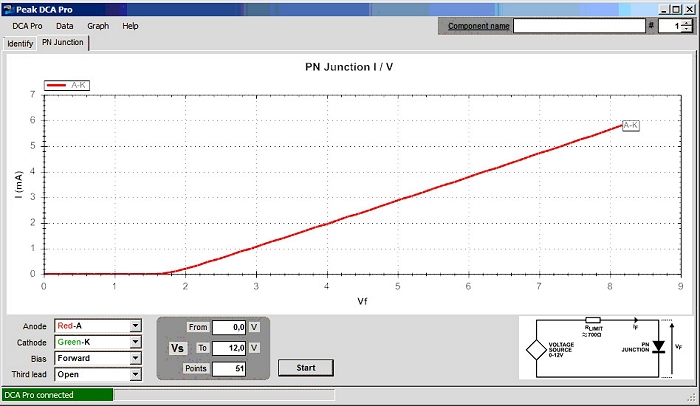
Task: Click the A-K label at curve end
Action: click(630, 125)
